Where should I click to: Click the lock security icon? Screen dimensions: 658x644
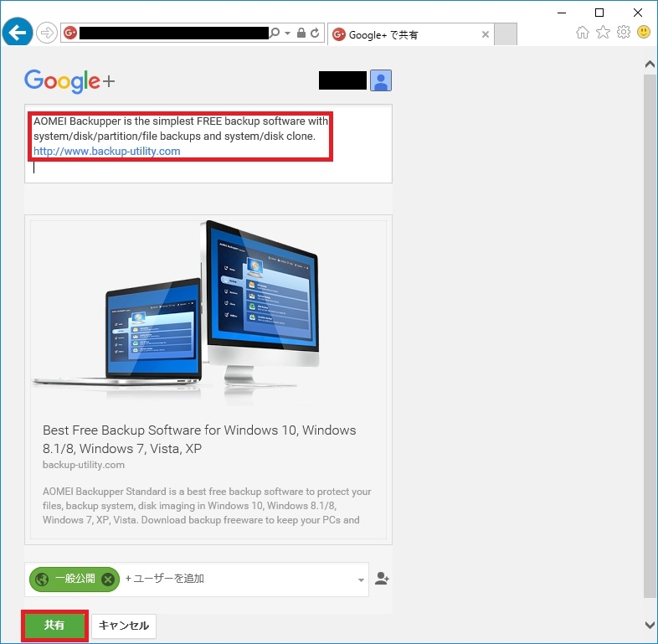point(301,33)
